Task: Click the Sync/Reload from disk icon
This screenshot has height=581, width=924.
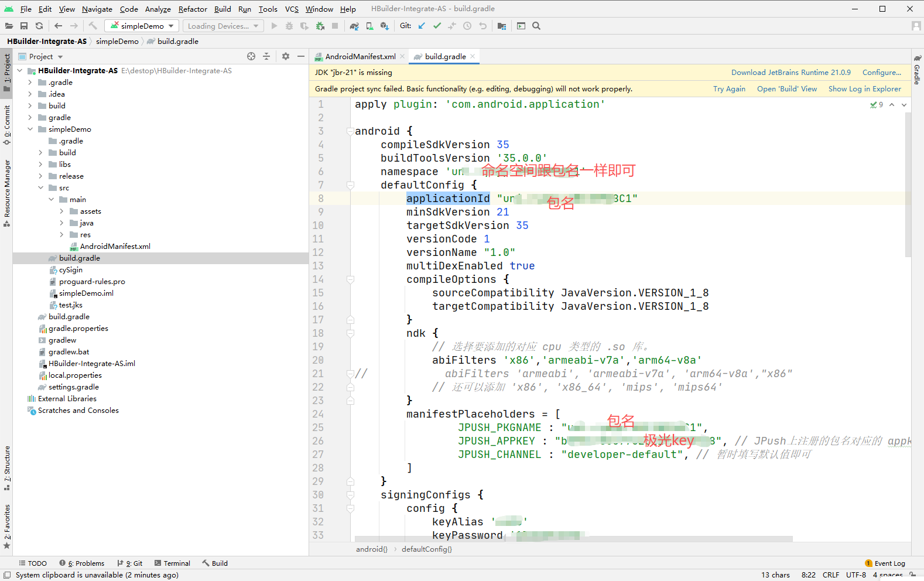Action: (x=39, y=26)
